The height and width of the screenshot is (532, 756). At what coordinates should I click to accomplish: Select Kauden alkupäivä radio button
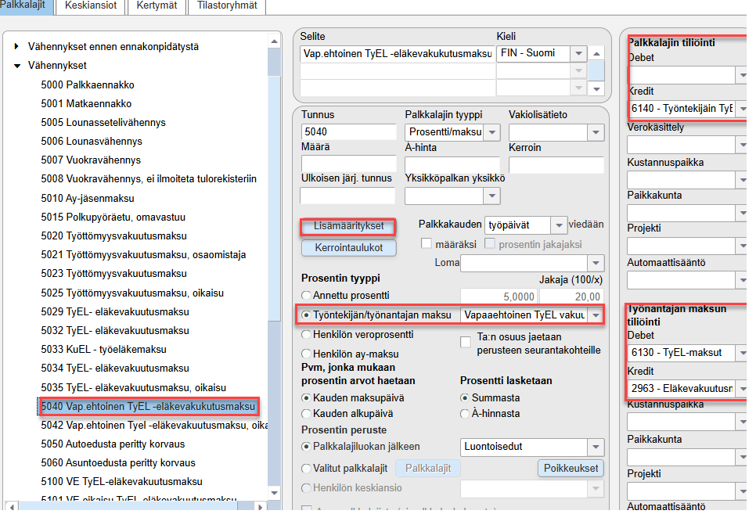point(306,413)
